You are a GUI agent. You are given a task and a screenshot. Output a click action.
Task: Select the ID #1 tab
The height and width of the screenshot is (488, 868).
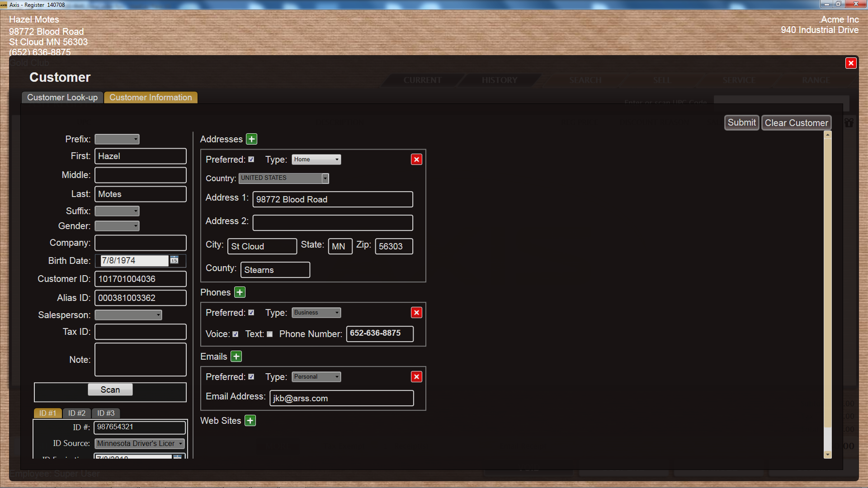click(x=47, y=413)
